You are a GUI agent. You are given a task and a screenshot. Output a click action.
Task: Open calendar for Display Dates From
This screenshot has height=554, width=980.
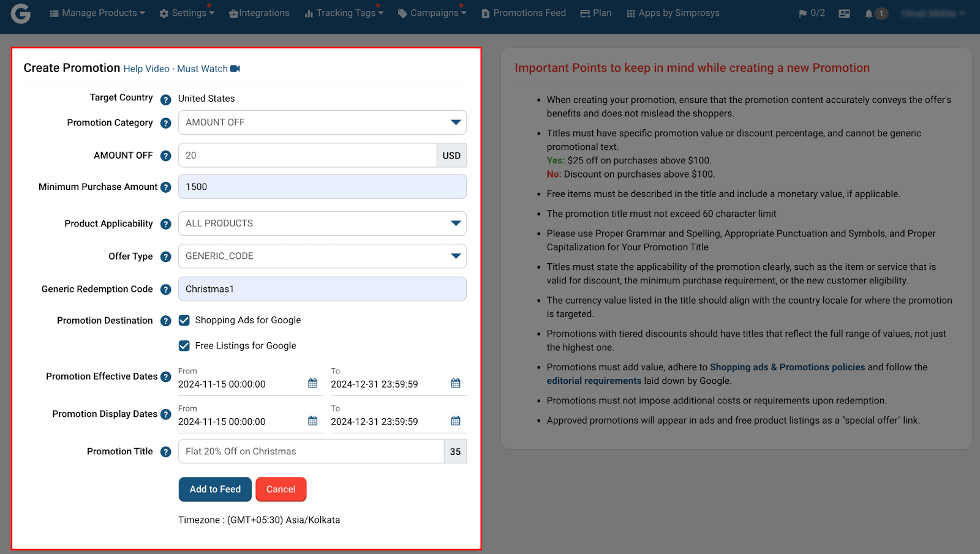pos(313,421)
